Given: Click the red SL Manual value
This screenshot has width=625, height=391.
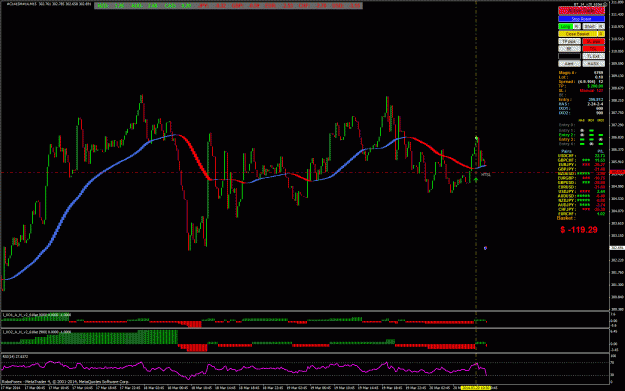Looking at the screenshot, I should pyautogui.click(x=592, y=90).
